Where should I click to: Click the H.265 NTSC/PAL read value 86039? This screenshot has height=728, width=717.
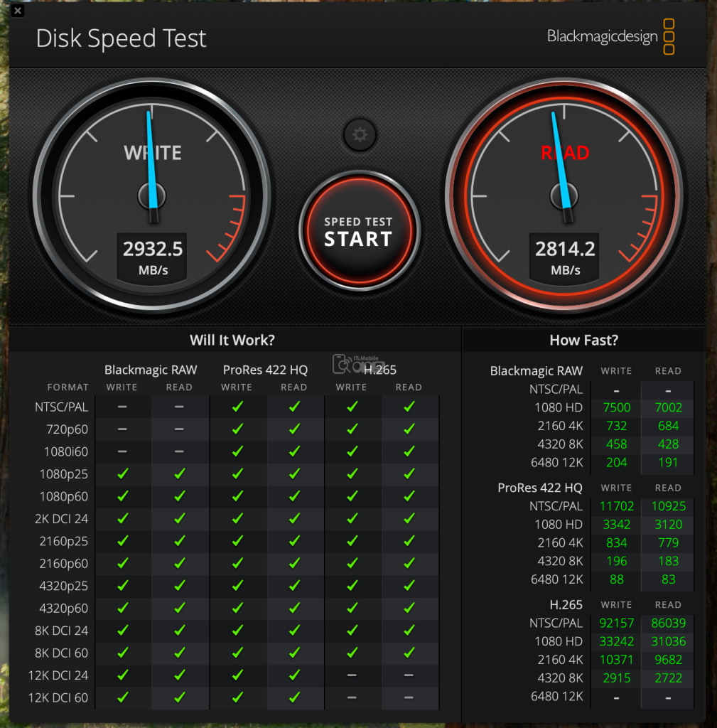pos(668,623)
